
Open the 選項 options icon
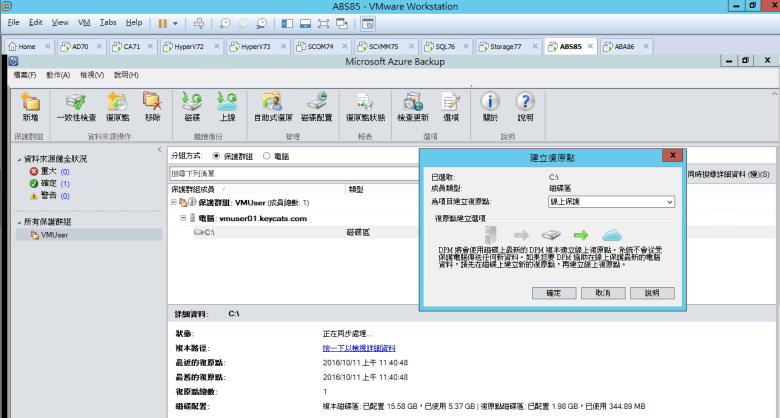point(451,105)
